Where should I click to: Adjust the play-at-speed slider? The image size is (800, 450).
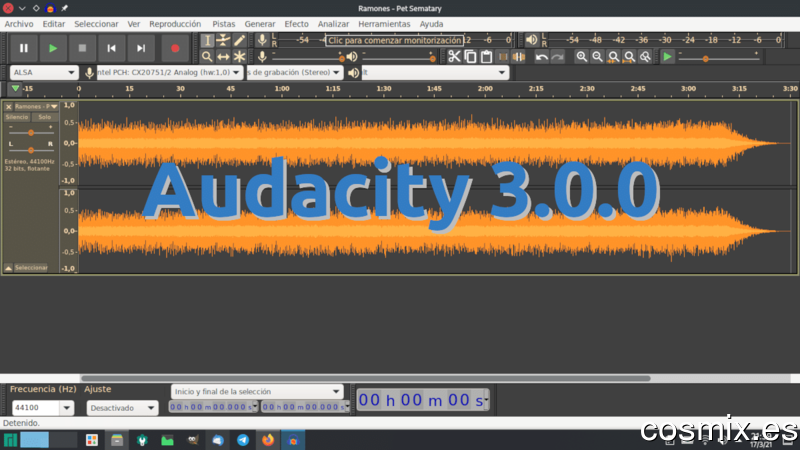(718, 58)
